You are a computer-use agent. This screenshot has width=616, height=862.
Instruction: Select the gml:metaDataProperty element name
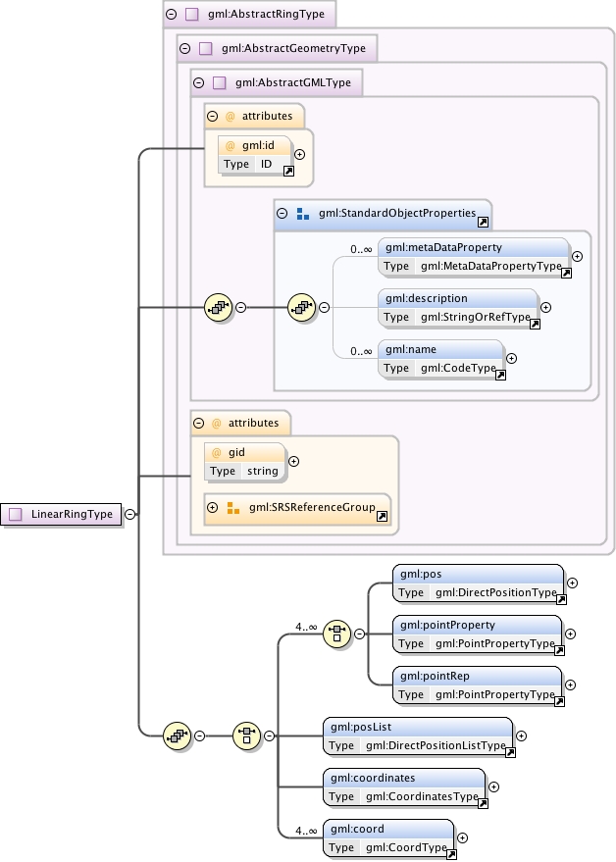coord(443,247)
